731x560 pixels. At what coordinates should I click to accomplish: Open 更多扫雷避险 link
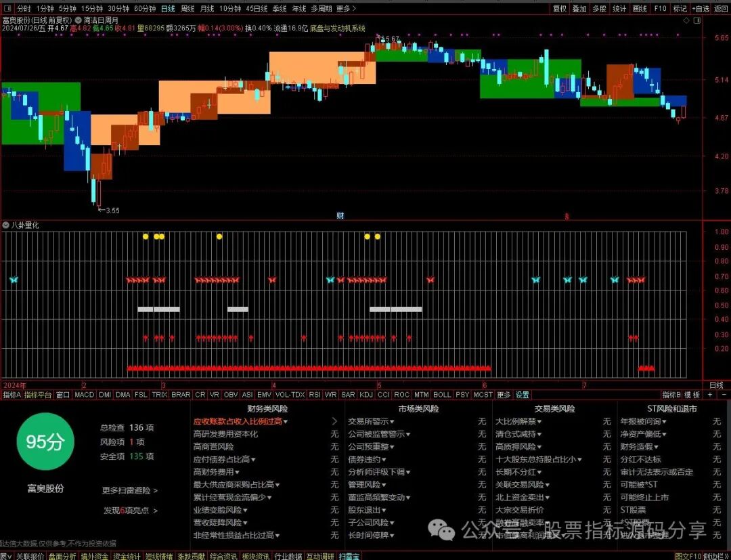click(130, 490)
